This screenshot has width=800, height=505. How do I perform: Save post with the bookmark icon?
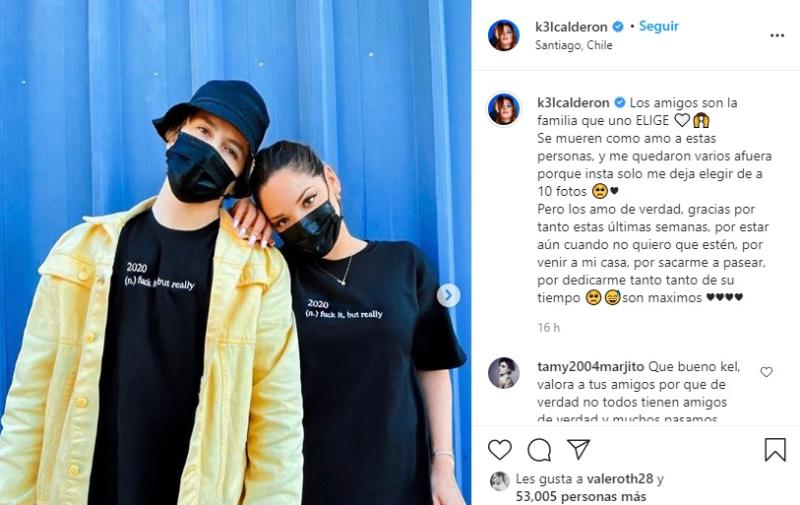774,449
